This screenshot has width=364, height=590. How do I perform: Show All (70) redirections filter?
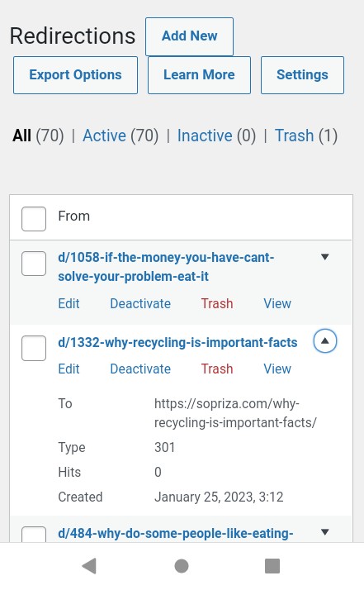pyautogui.click(x=38, y=136)
